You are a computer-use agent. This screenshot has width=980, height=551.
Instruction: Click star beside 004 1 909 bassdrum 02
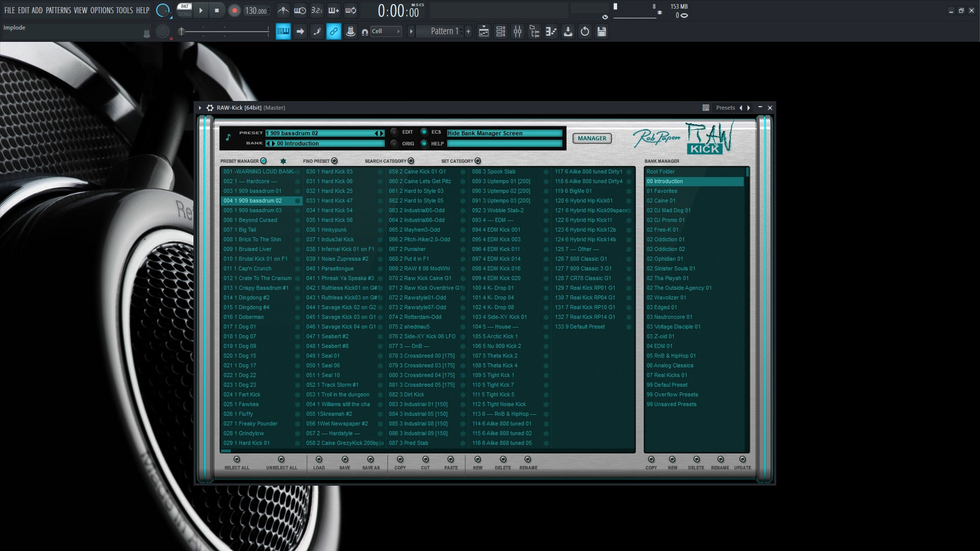(297, 201)
